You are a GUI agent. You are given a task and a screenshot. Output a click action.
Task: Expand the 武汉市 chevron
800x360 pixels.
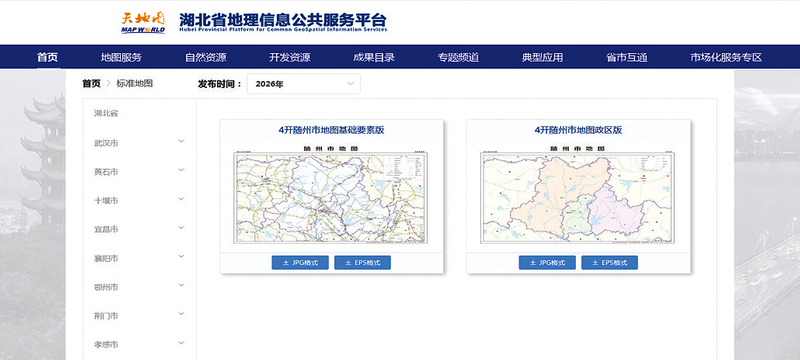tap(181, 141)
